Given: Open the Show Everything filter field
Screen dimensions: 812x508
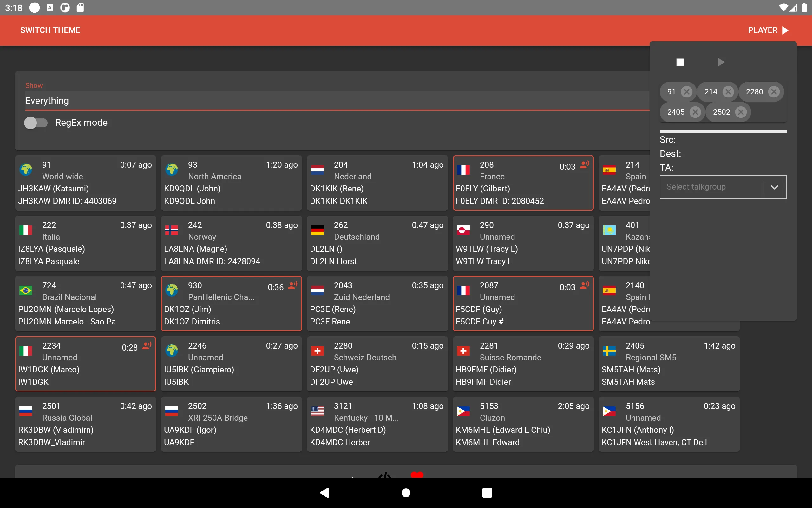Looking at the screenshot, I should tap(337, 100).
